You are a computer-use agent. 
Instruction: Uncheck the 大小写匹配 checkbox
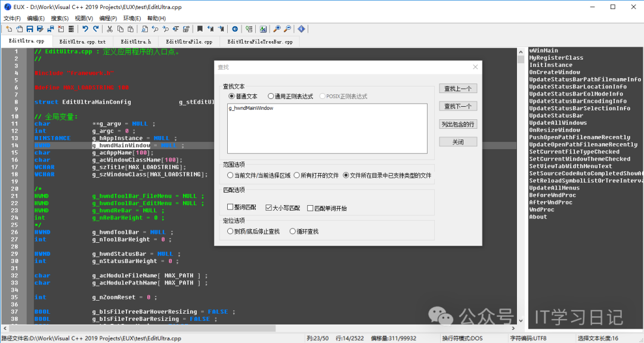coord(269,208)
